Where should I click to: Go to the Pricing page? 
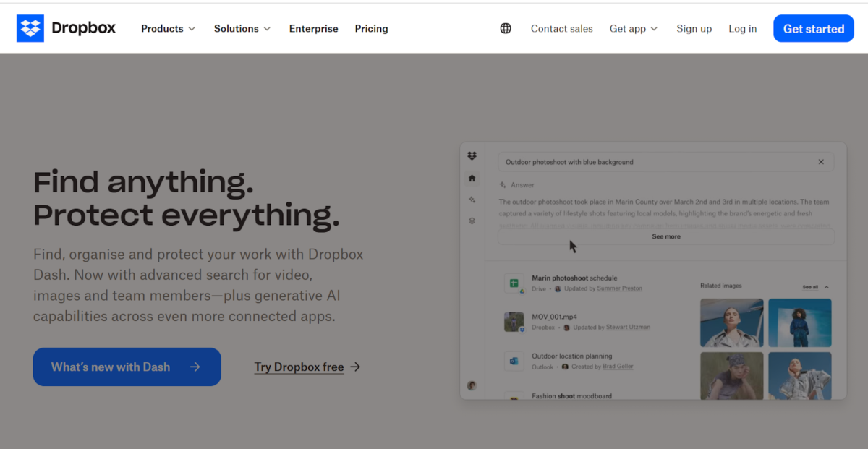click(371, 29)
